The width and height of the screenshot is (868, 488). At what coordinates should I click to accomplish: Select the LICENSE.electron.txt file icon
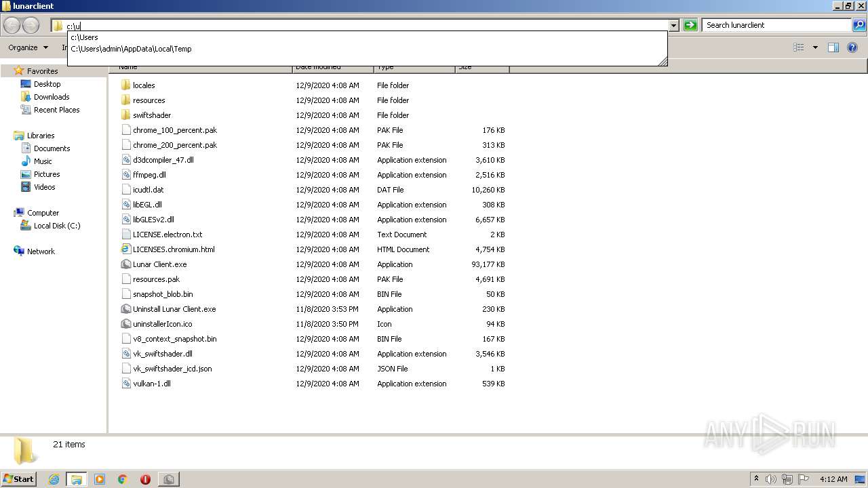point(125,235)
